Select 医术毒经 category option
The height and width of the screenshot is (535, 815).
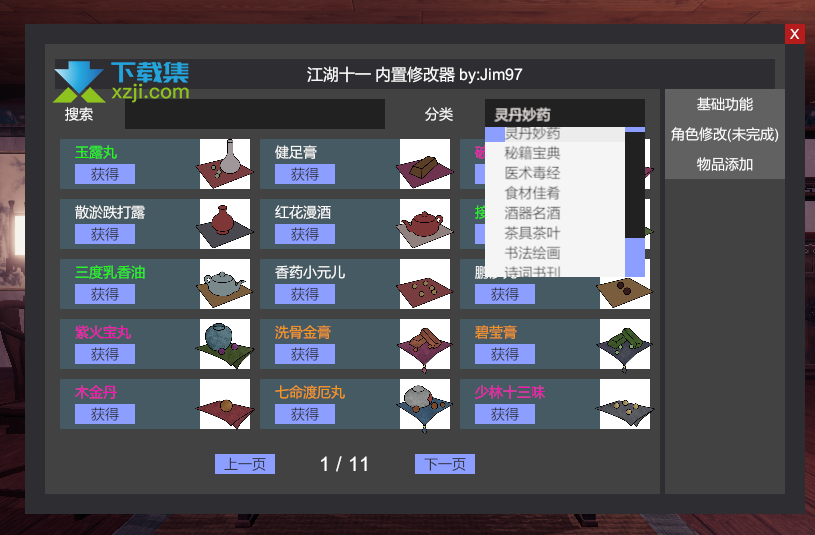pos(532,173)
